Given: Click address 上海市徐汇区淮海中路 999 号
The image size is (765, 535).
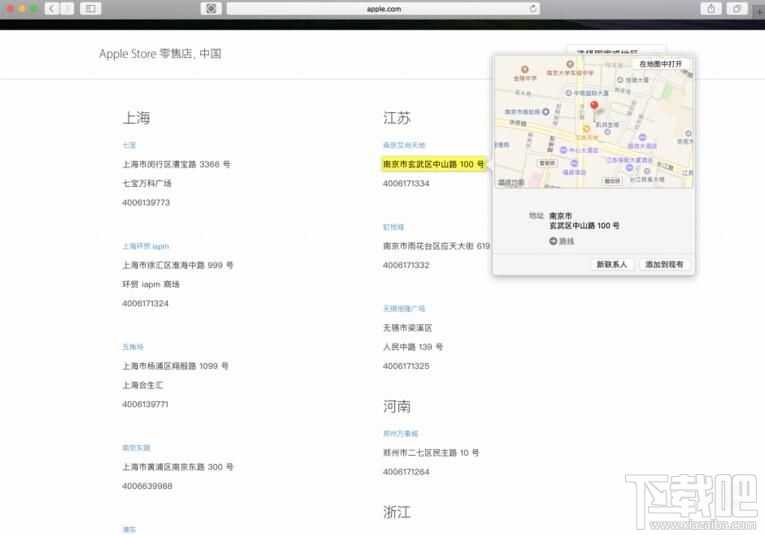Looking at the screenshot, I should pyautogui.click(x=178, y=265).
